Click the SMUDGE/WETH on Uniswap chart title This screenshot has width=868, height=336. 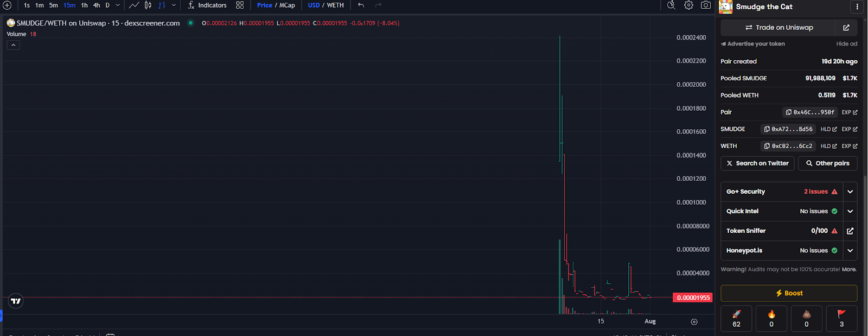click(x=98, y=23)
